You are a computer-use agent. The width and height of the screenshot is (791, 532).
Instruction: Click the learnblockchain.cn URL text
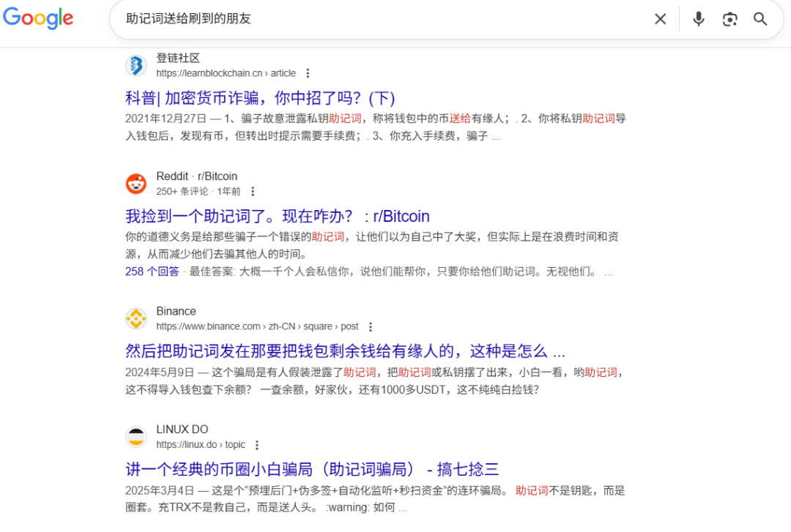point(226,73)
